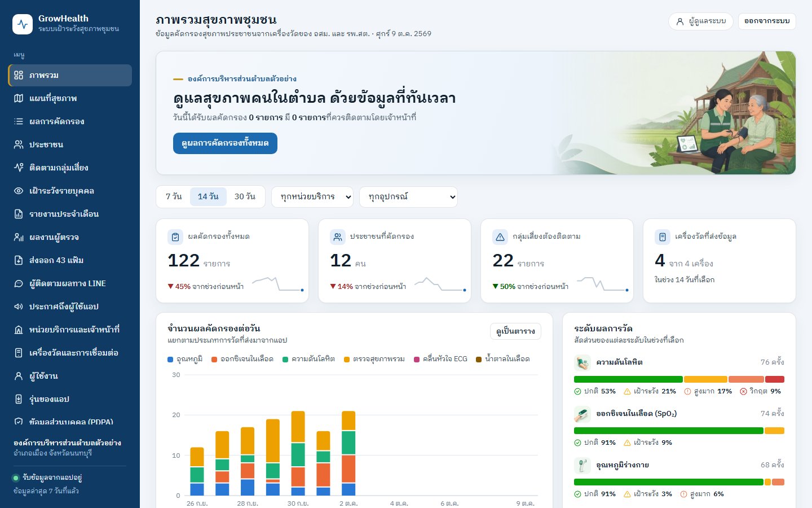This screenshot has width=812, height=508.
Task: Toggle ความดันโลหิต series in chart legend
Action: click(x=308, y=359)
